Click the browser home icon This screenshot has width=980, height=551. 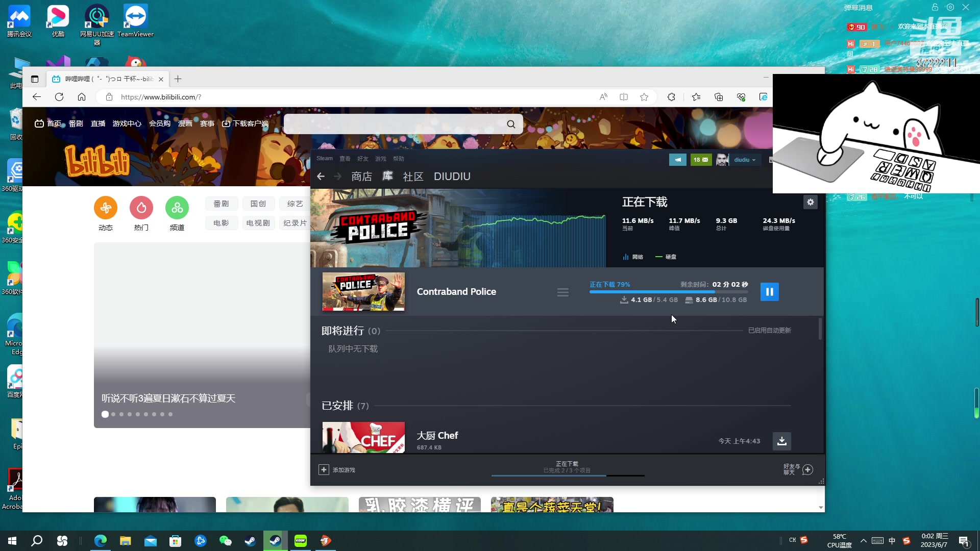pyautogui.click(x=82, y=97)
